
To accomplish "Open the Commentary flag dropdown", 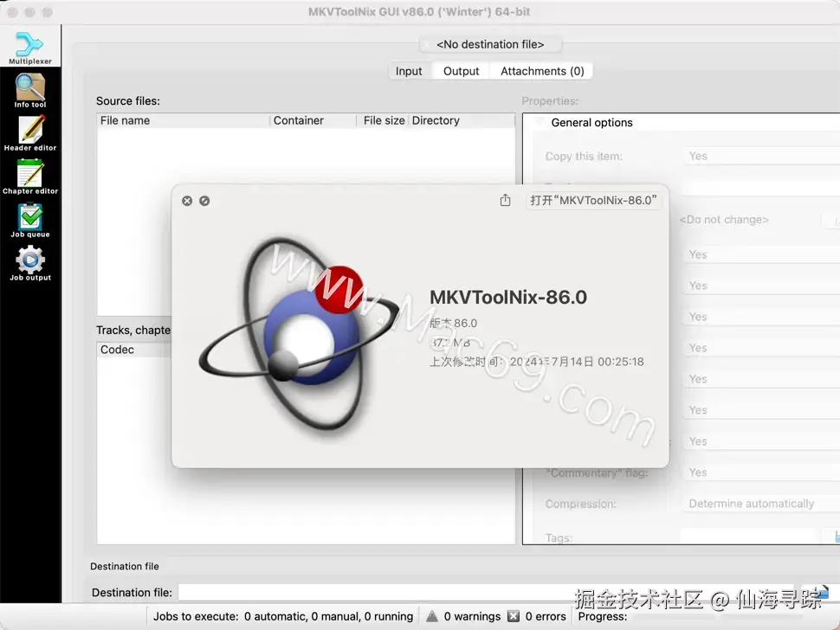I will [761, 472].
